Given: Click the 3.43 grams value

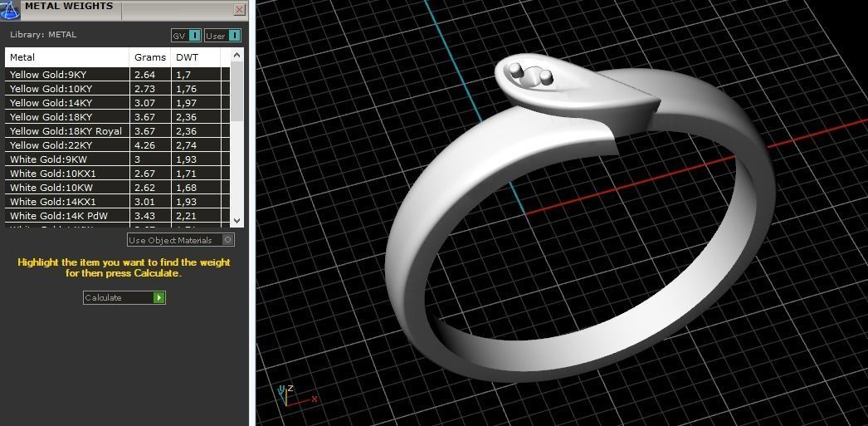Looking at the screenshot, I should pos(144,216).
